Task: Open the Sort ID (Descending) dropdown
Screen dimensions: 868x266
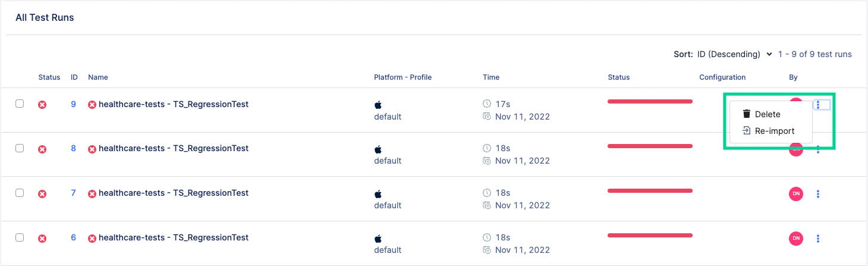Action: (x=735, y=54)
